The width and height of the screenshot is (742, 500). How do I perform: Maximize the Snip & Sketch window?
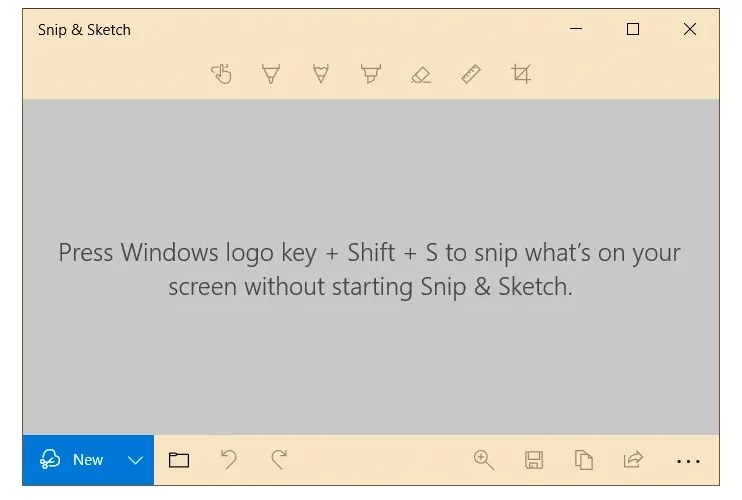(633, 29)
